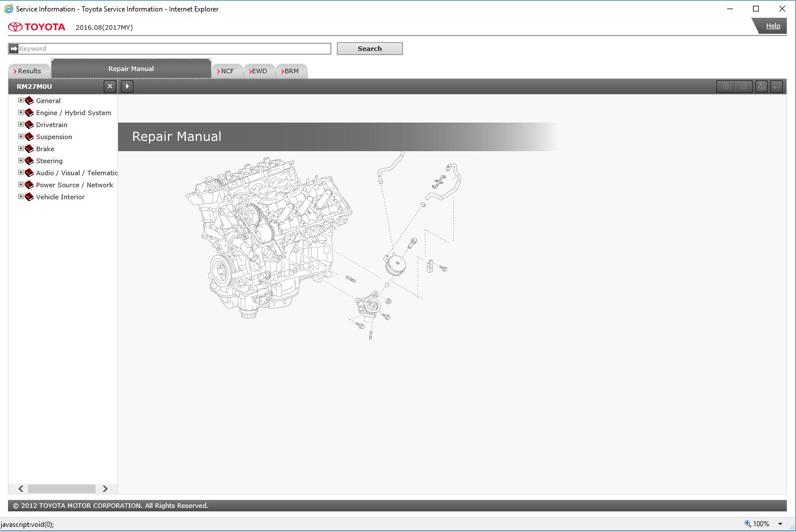The width and height of the screenshot is (796, 532).
Task: Expand the Brake tree node
Action: (x=21, y=148)
